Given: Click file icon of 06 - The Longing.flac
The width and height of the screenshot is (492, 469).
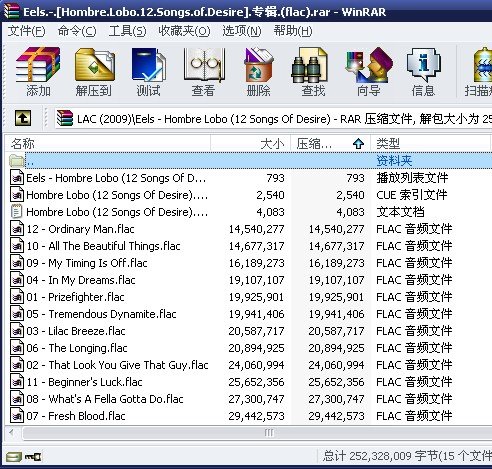Looking at the screenshot, I should pyautogui.click(x=17, y=348).
